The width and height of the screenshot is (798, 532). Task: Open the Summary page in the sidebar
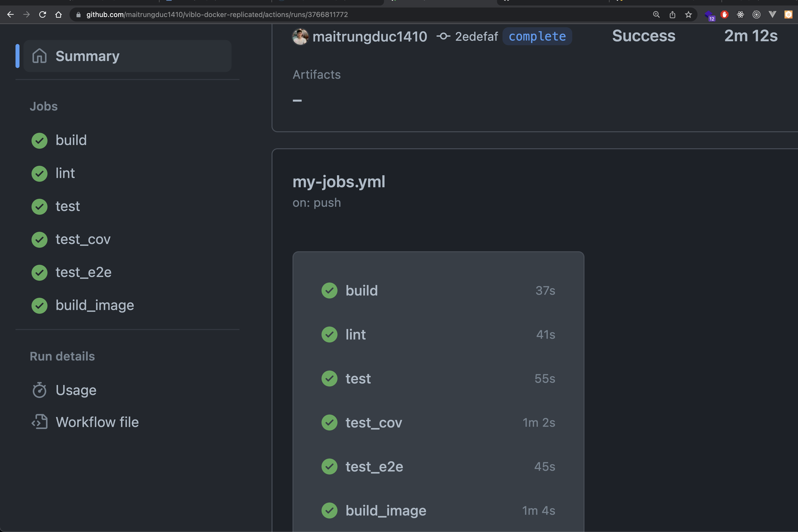point(127,56)
